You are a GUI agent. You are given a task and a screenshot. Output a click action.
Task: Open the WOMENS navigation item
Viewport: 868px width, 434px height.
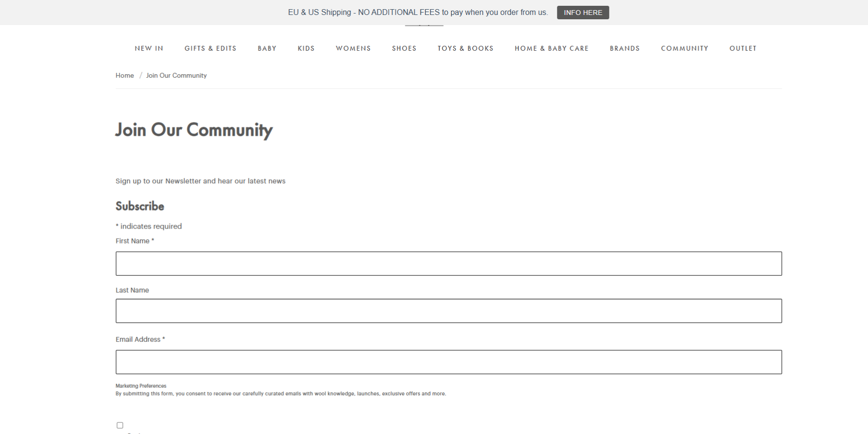(353, 48)
